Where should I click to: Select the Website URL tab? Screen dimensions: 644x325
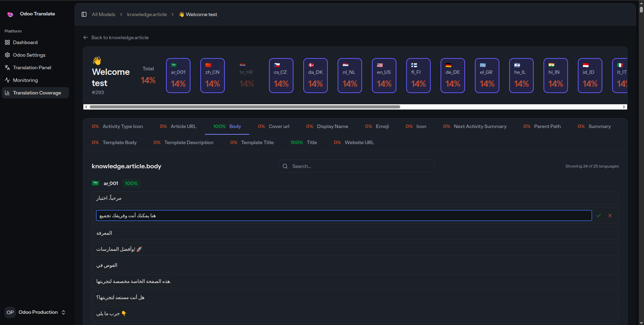(354, 142)
